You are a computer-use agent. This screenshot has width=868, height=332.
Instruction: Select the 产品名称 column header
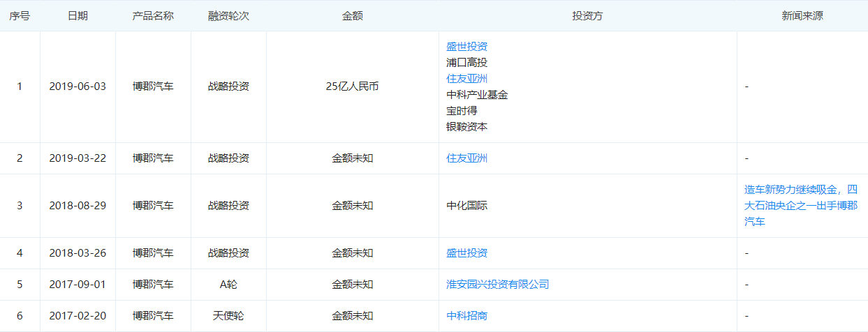(153, 16)
